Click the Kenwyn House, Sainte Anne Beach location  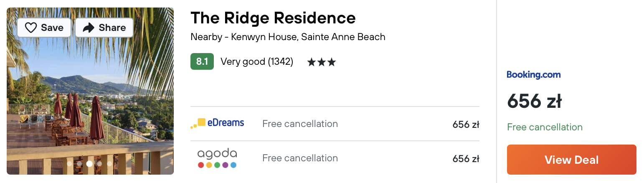(308, 37)
